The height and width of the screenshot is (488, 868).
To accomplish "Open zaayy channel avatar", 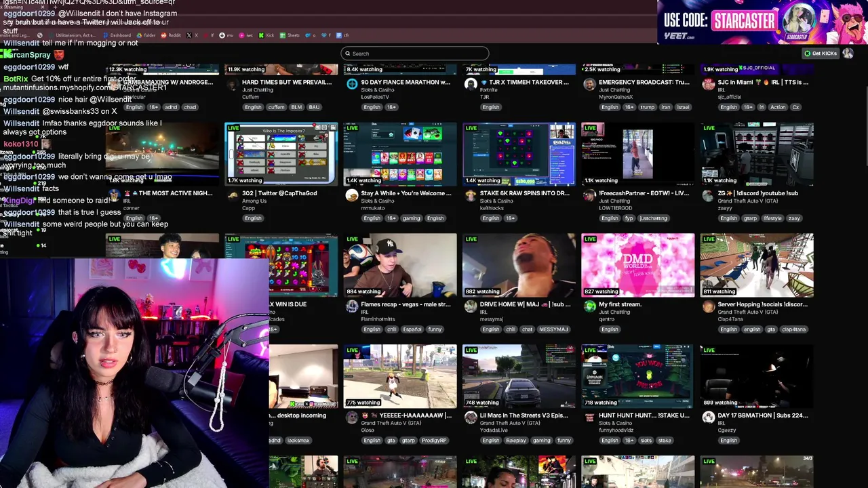I will coord(708,195).
